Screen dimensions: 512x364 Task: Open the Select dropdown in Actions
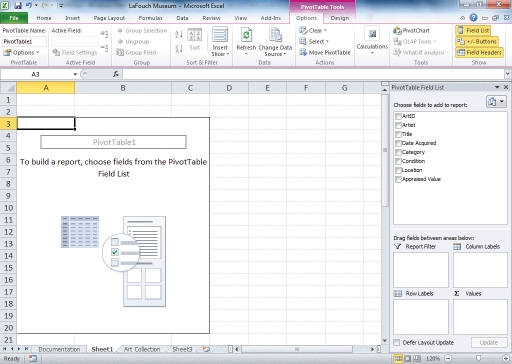point(314,41)
